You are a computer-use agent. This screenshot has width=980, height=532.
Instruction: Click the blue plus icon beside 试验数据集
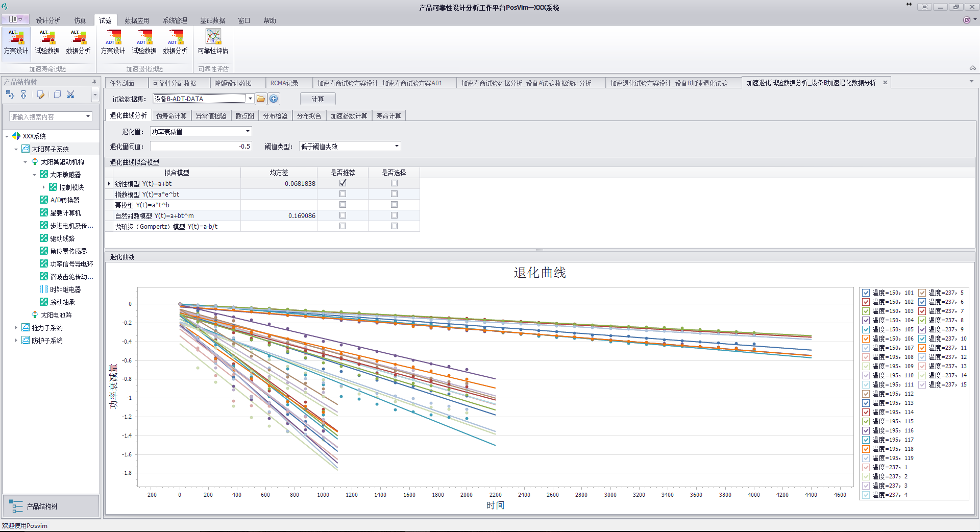click(274, 99)
